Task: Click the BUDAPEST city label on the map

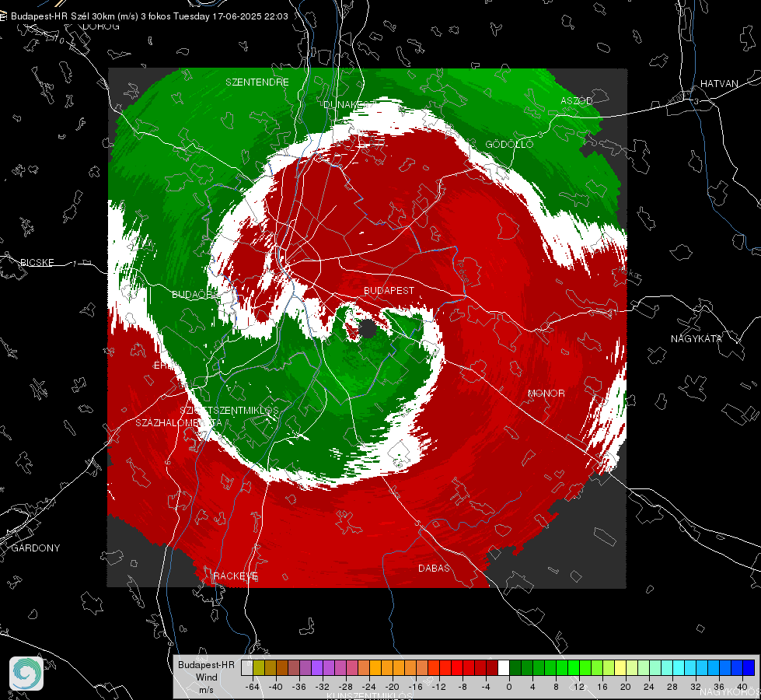Action: pos(389,290)
